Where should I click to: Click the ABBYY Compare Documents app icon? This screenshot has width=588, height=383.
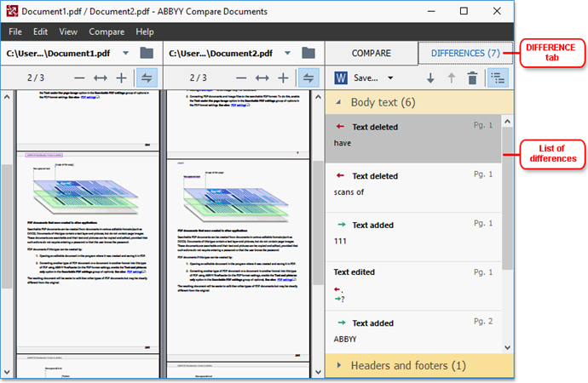point(12,11)
